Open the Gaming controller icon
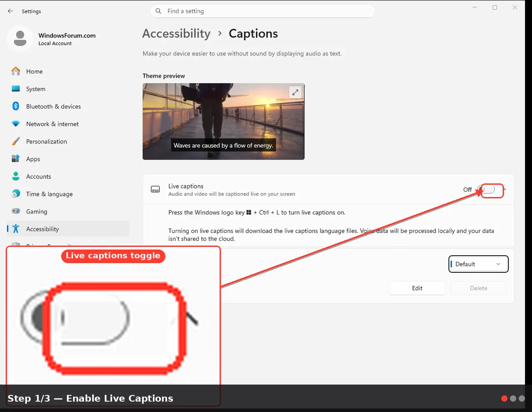This screenshot has height=412, width=532. pyautogui.click(x=16, y=211)
